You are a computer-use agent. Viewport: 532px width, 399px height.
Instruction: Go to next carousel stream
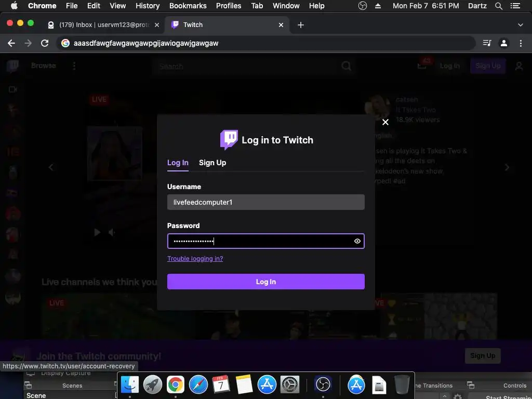point(507,167)
